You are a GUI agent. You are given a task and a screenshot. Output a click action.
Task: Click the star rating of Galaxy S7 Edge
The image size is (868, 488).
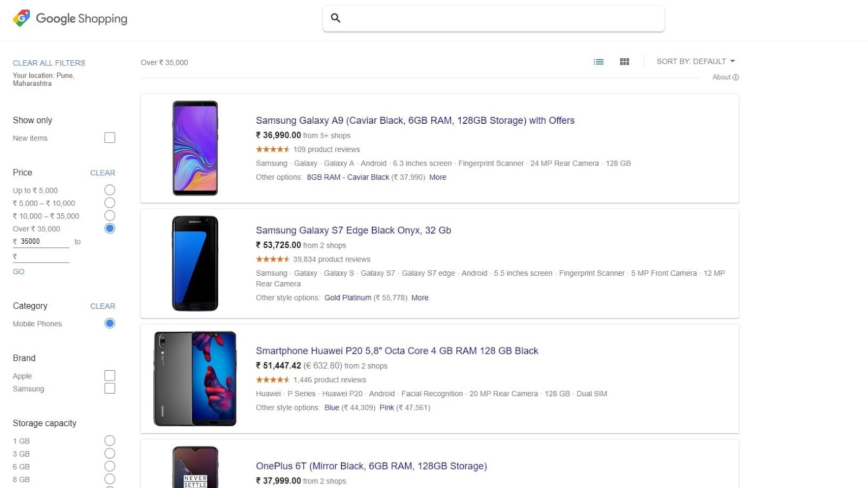click(x=273, y=259)
